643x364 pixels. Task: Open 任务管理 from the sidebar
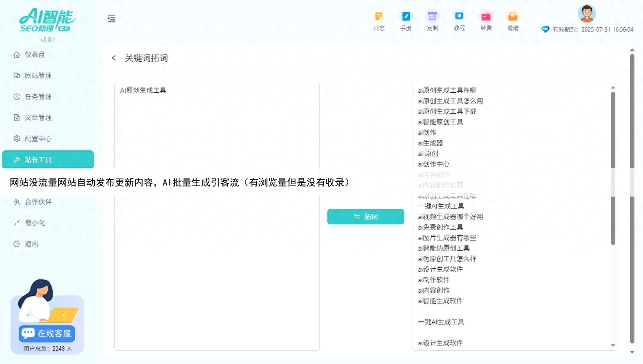[x=37, y=96]
